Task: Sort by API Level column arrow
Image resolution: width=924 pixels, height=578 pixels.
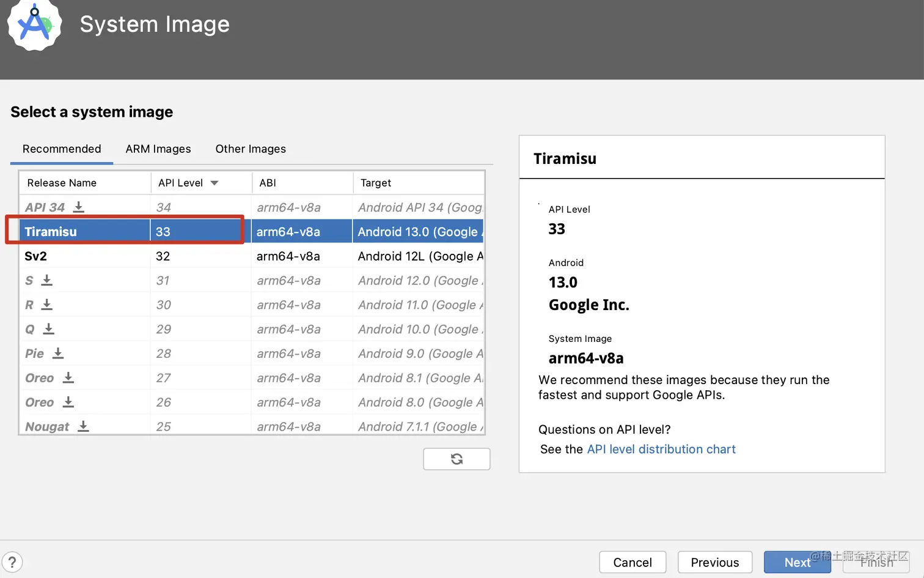Action: (215, 183)
